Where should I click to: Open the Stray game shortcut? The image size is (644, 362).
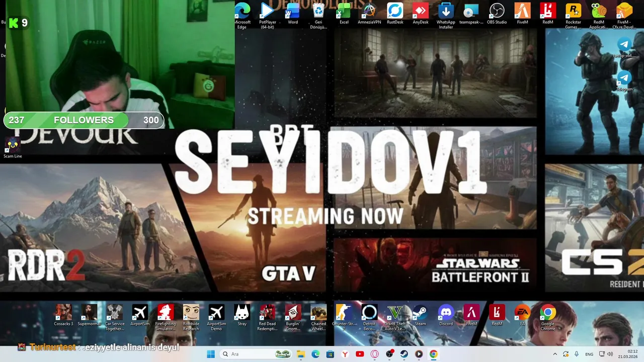click(242, 315)
